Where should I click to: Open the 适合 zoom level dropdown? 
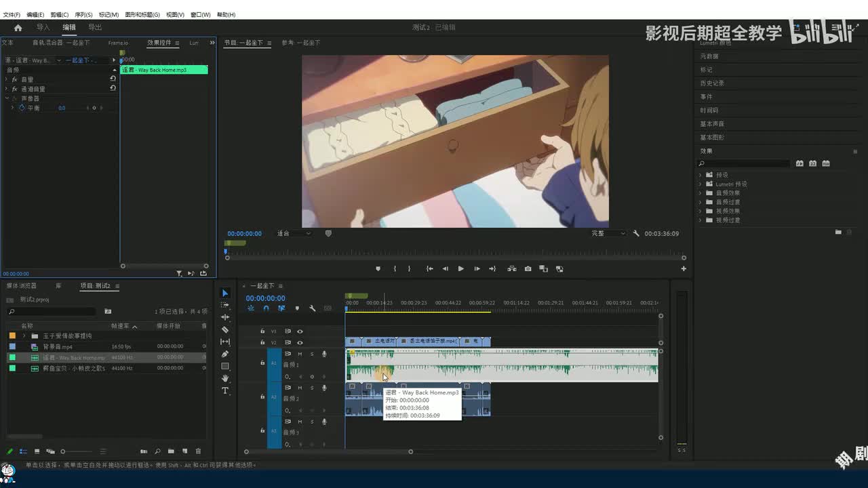[294, 233]
